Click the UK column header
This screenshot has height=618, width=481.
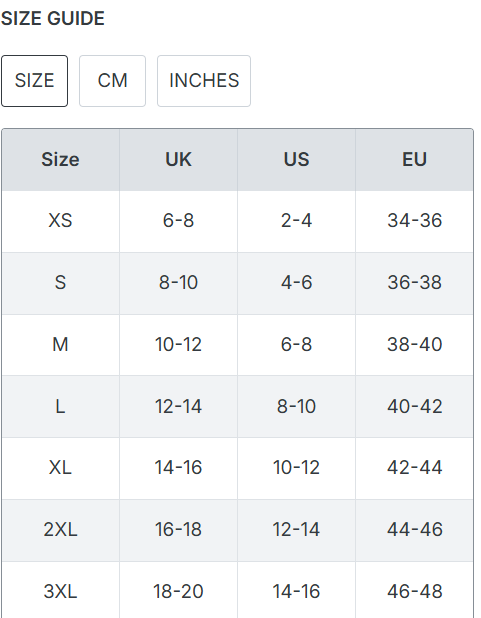178,160
